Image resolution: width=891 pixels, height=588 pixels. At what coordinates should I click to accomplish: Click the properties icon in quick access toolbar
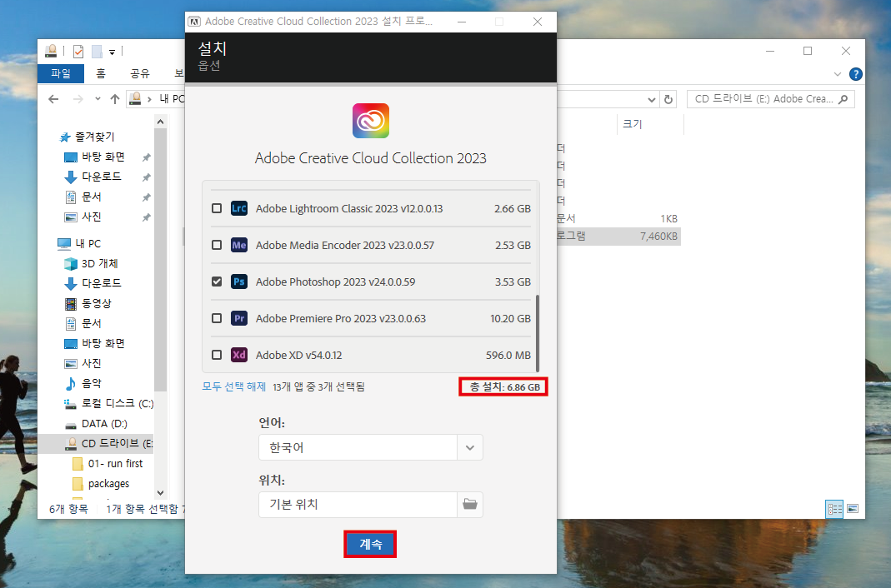point(78,52)
